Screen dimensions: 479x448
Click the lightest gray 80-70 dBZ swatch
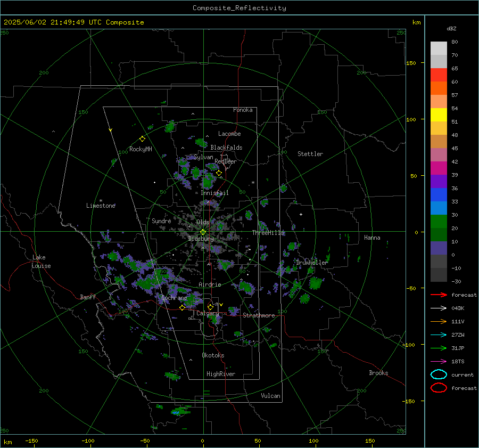(439, 48)
